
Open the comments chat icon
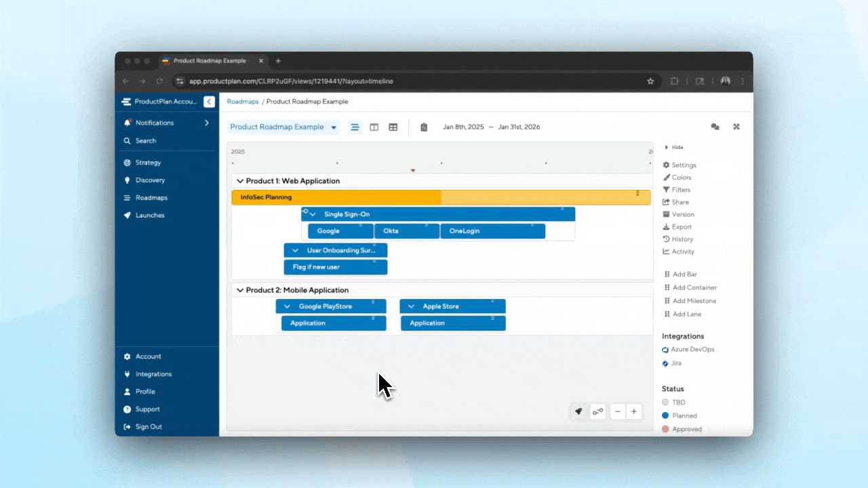pos(715,127)
